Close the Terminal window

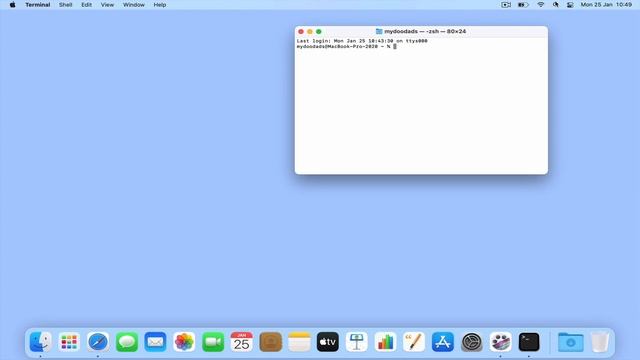click(301, 31)
